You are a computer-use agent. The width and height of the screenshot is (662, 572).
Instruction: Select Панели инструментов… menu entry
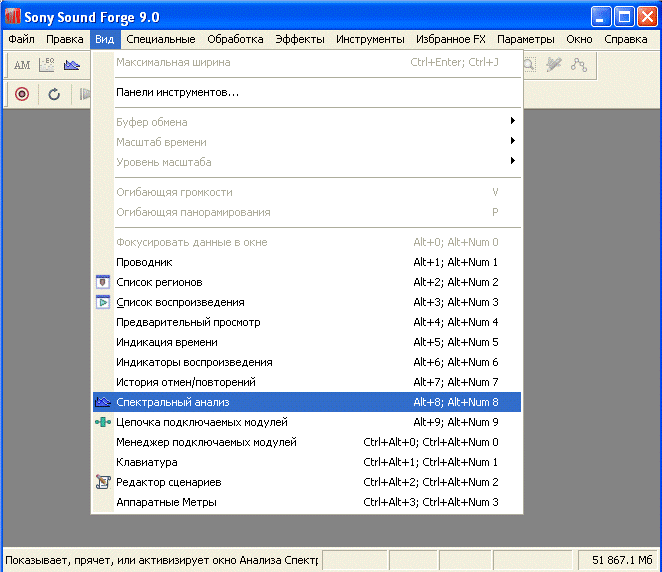point(307,92)
